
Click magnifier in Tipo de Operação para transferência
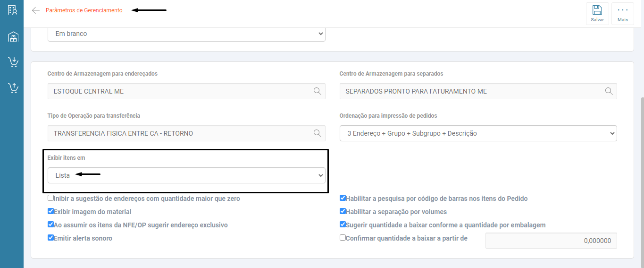click(318, 133)
